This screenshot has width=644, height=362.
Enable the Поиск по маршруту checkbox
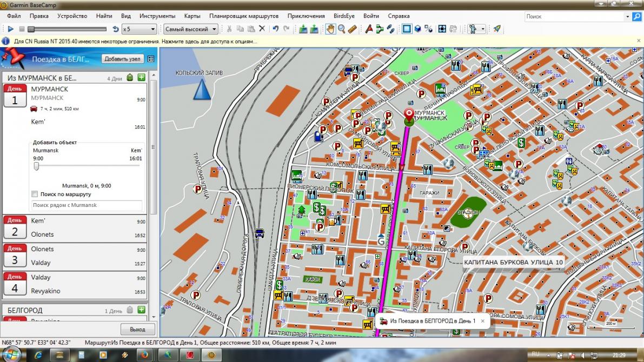(35, 194)
